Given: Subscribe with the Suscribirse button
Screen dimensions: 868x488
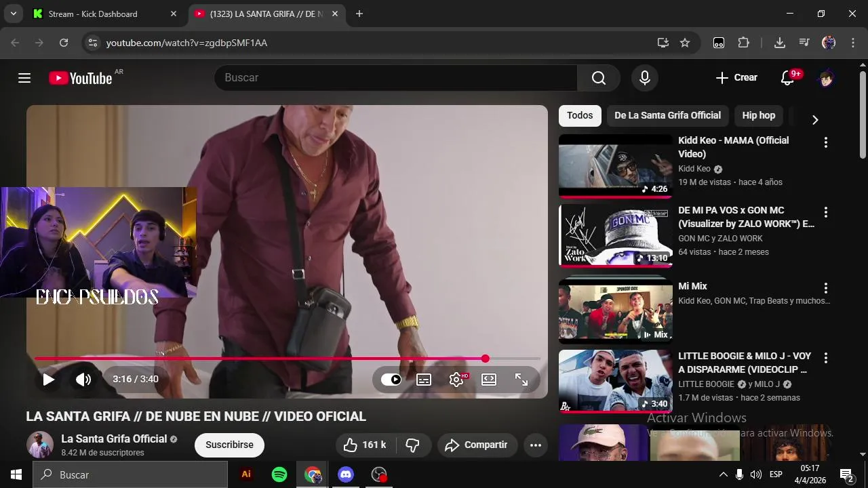Looking at the screenshot, I should (229, 445).
